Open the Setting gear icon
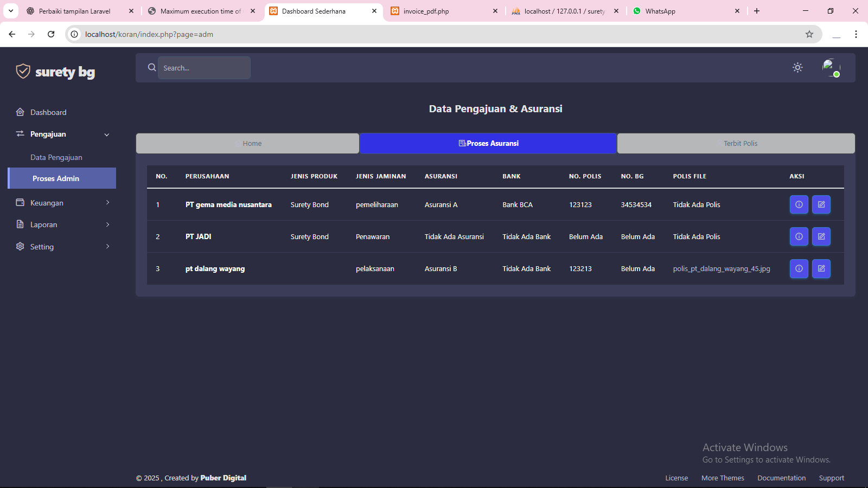 20,246
